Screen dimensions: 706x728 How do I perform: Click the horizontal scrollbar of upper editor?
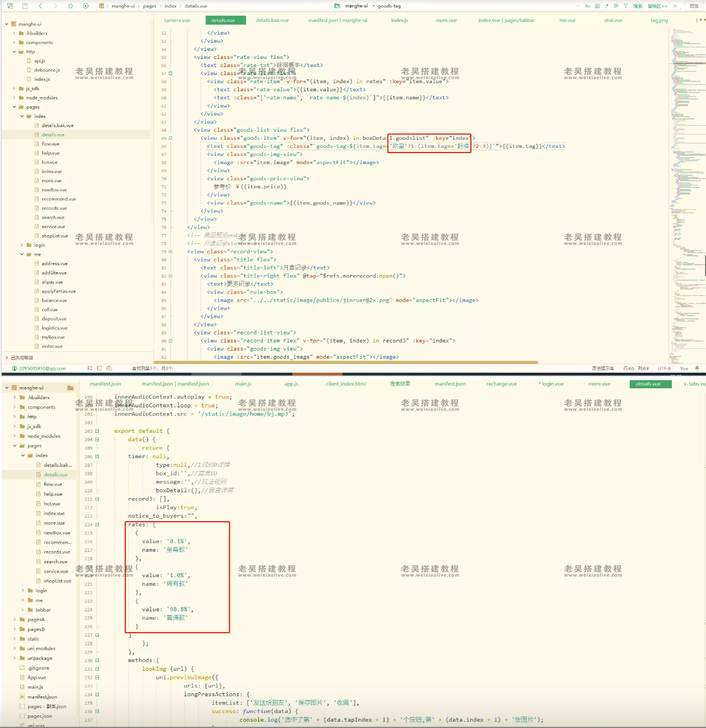[347, 362]
